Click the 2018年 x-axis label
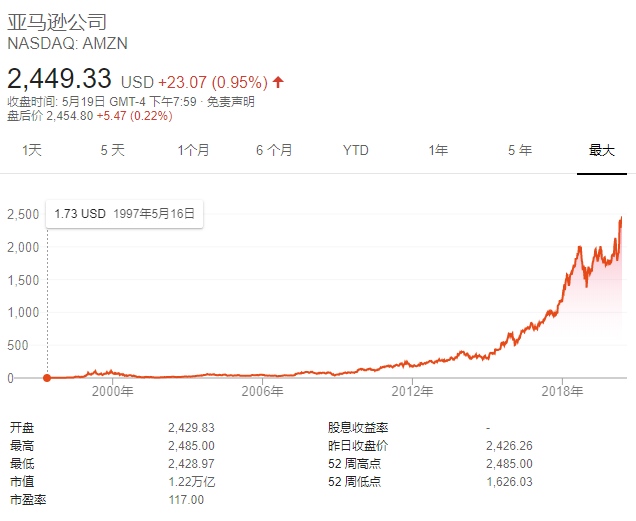 click(562, 392)
